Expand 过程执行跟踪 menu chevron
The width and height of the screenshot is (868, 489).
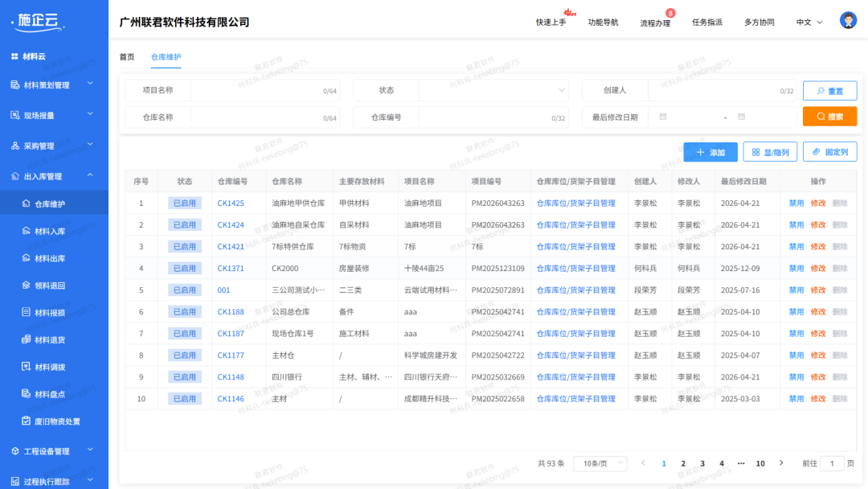[90, 480]
